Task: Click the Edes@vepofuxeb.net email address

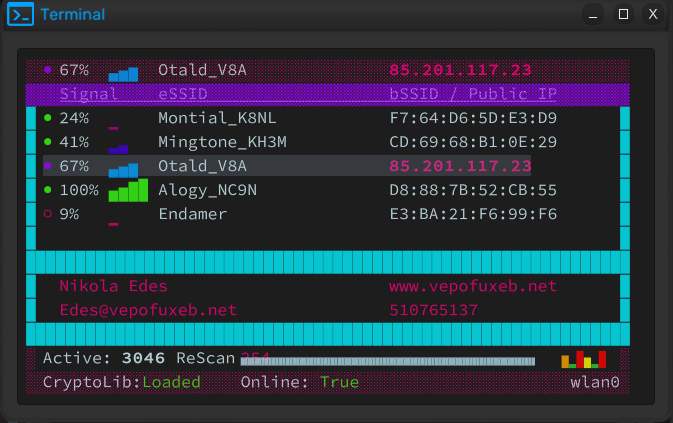Action: click(x=148, y=310)
